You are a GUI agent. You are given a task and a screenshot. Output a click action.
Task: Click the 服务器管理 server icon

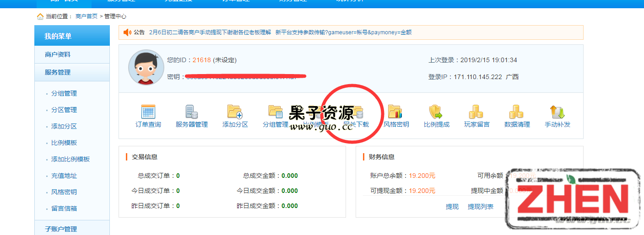tap(191, 112)
